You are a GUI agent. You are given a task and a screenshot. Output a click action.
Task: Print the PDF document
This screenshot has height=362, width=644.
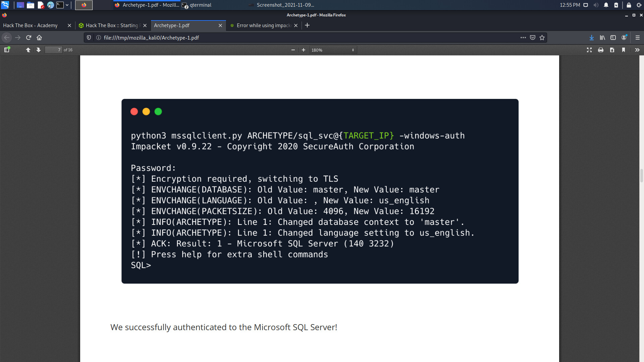[601, 50]
